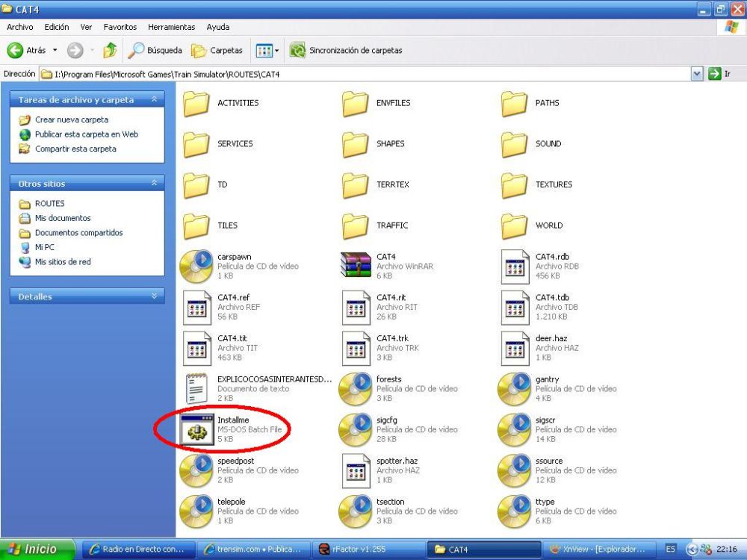The height and width of the screenshot is (560, 747).
Task: Select the carspawn video CD file
Action: point(197,267)
